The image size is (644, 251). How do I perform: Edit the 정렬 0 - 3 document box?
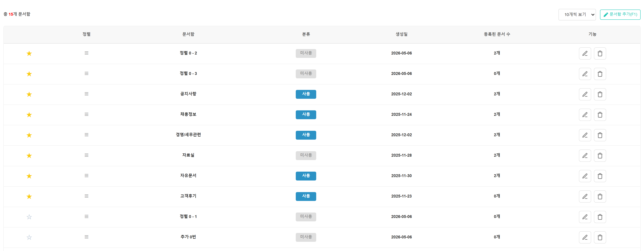pos(585,74)
